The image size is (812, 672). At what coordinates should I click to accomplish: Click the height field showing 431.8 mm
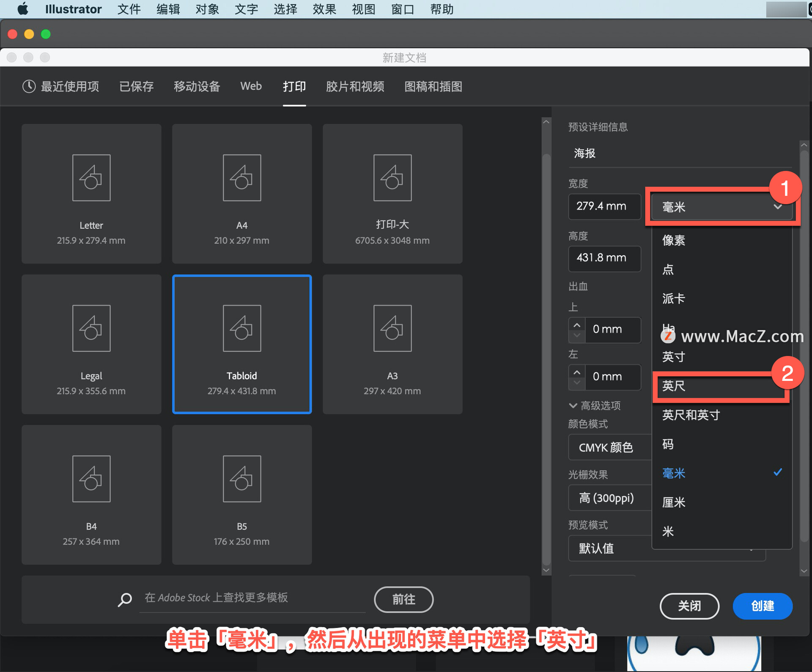click(x=604, y=258)
